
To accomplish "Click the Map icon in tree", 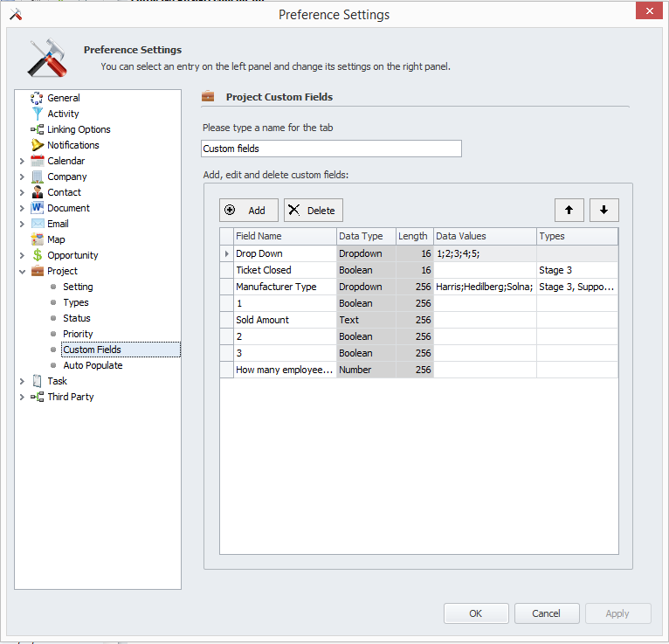I will [37, 239].
